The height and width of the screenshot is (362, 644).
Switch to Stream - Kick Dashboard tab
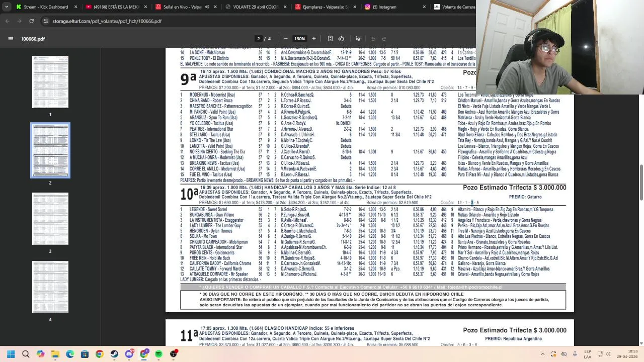click(x=46, y=7)
